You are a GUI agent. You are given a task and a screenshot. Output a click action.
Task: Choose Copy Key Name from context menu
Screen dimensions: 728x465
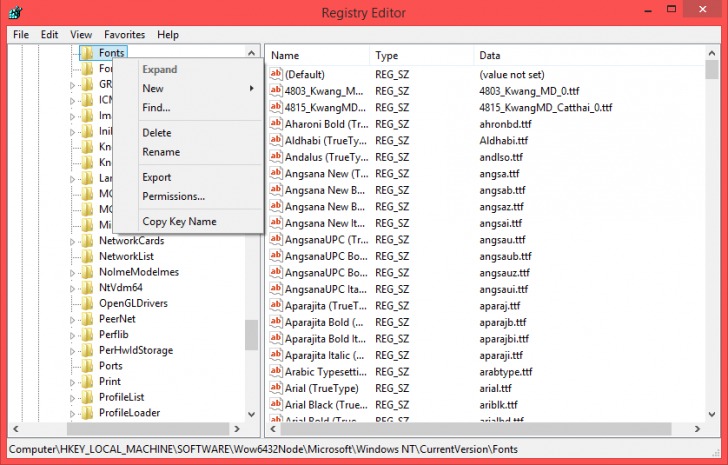pyautogui.click(x=188, y=221)
